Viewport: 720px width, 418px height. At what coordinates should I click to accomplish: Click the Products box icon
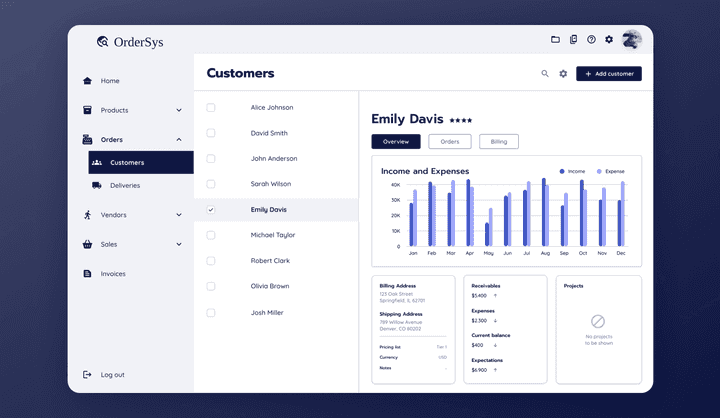pyautogui.click(x=87, y=110)
